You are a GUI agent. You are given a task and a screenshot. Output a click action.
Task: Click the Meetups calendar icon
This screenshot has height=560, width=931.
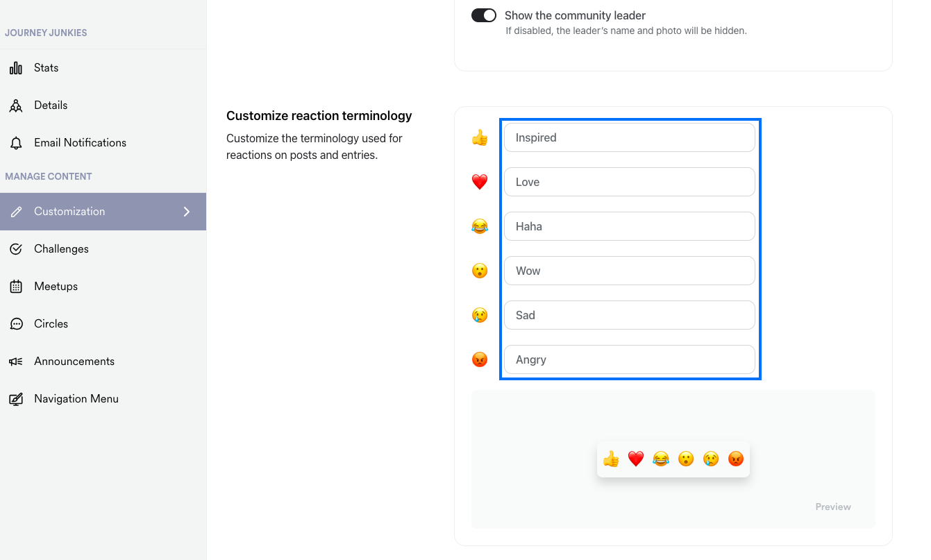tap(16, 287)
